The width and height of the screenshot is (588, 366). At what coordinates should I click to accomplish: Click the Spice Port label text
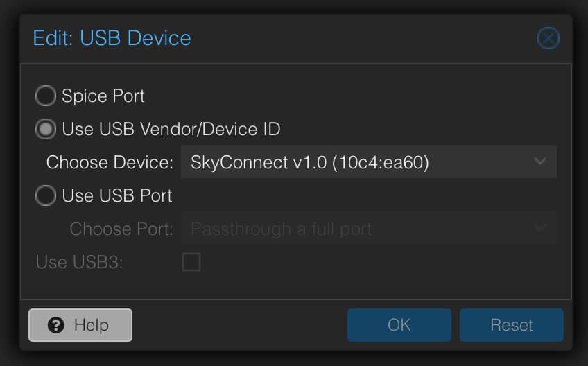click(103, 96)
